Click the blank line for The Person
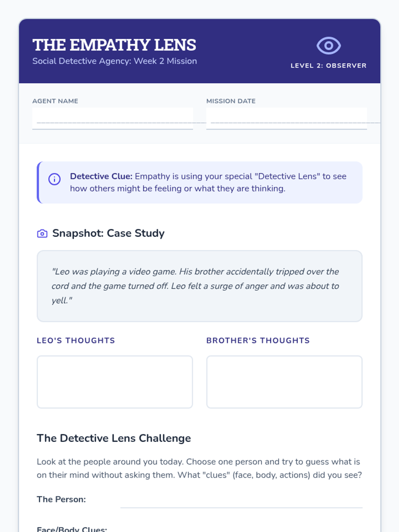399x532 pixels. (x=241, y=502)
